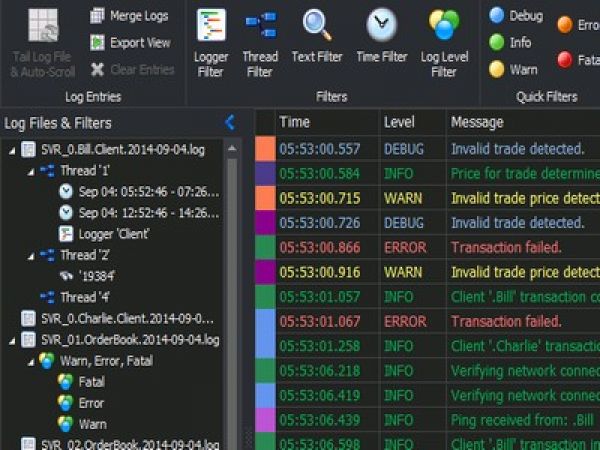600x450 pixels.
Task: Select the Warn log level tree item
Action: pyautogui.click(x=82, y=424)
